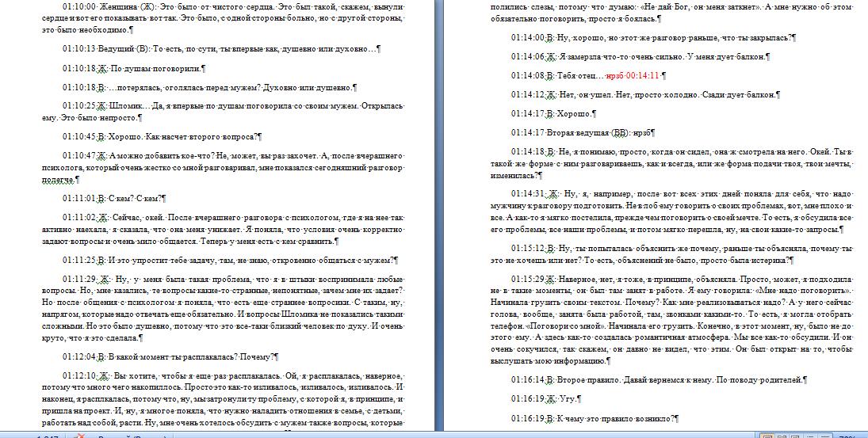868x438 pixels.
Task: Click the timestamp 01:10:00 at Женщина (Ж) line
Action: (80, 7)
